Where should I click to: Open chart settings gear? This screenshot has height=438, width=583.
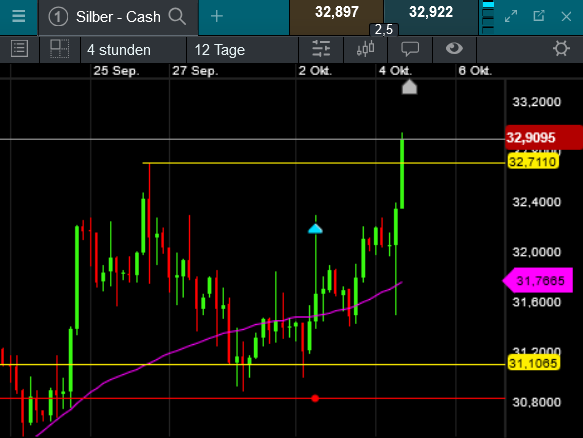click(x=561, y=49)
